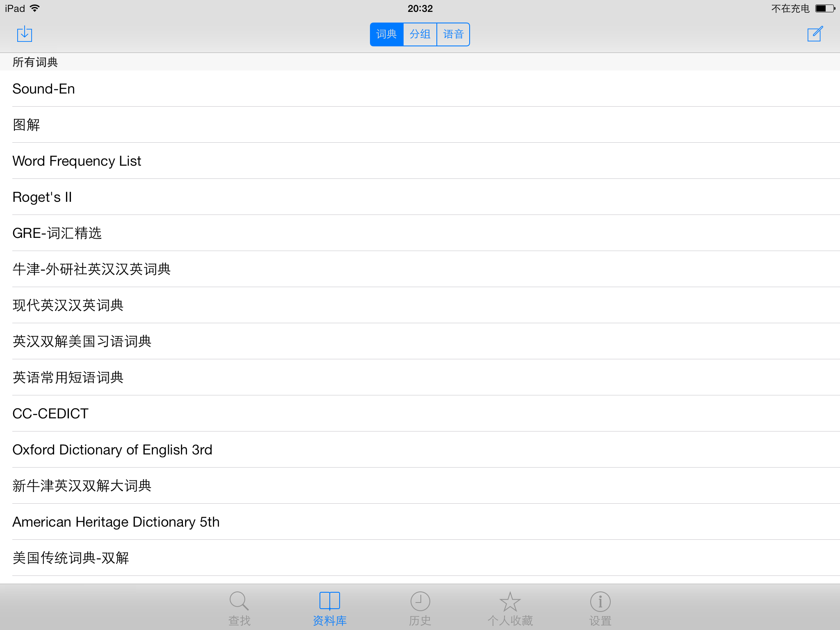Select the Sound-En dictionary
The width and height of the screenshot is (840, 630).
420,89
